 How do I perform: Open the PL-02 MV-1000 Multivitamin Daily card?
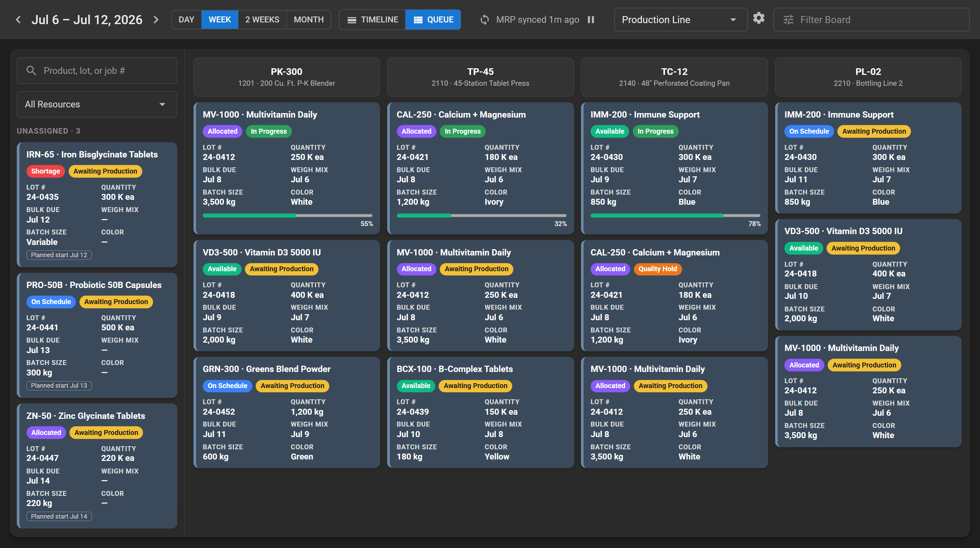(868, 391)
